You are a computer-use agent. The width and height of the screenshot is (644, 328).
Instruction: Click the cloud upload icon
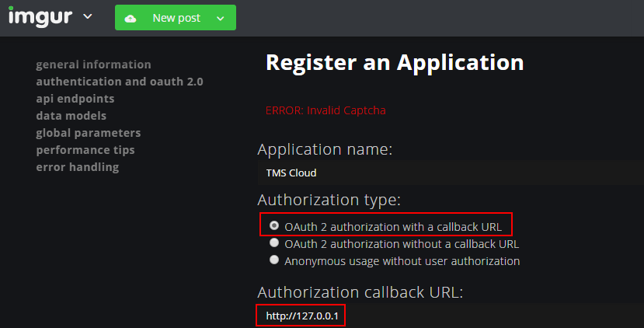tap(131, 18)
